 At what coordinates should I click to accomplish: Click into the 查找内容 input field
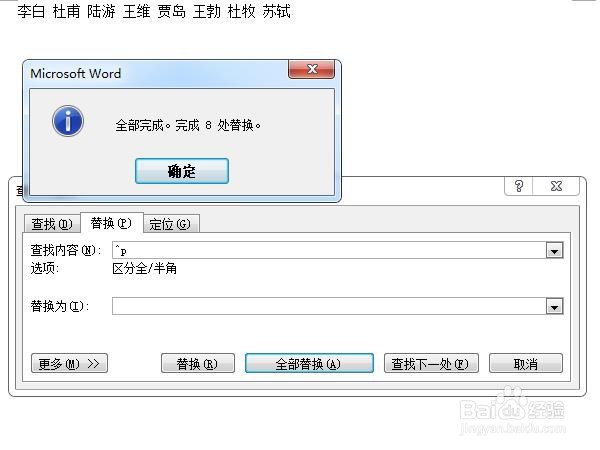coord(329,250)
